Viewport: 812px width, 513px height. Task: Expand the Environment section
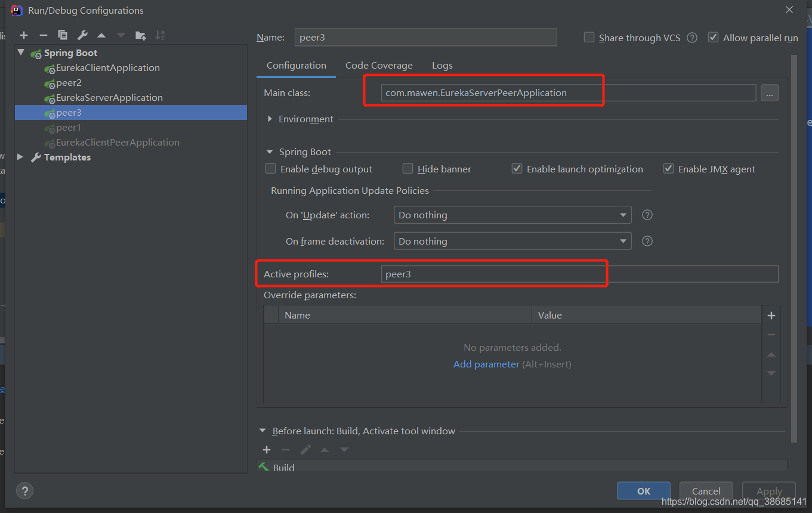pyautogui.click(x=270, y=119)
